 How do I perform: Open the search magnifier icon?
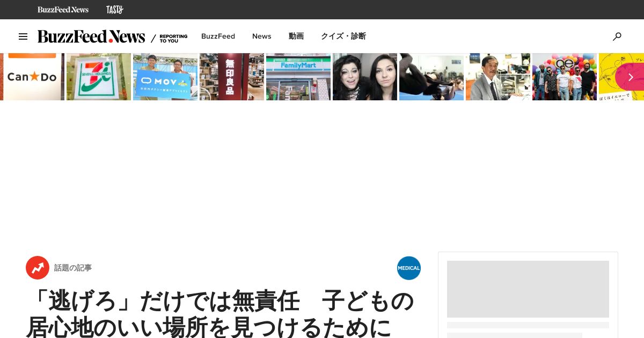617,36
